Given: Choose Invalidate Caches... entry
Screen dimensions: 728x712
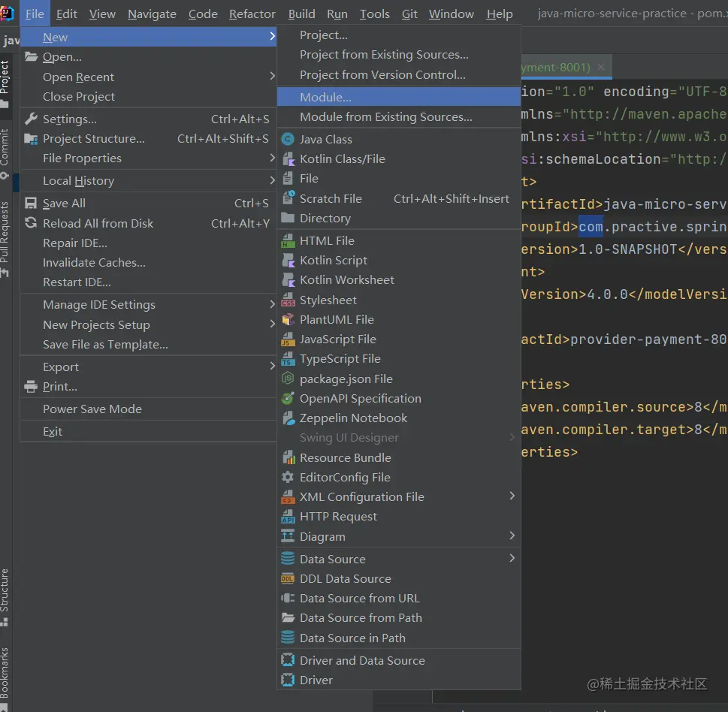Looking at the screenshot, I should pos(149,263).
